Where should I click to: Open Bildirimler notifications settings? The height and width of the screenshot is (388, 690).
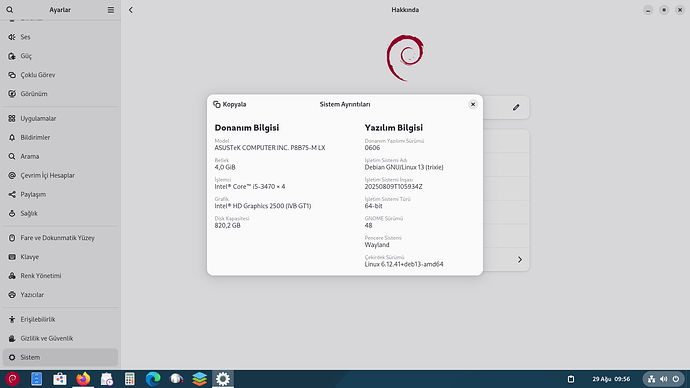(x=60, y=137)
